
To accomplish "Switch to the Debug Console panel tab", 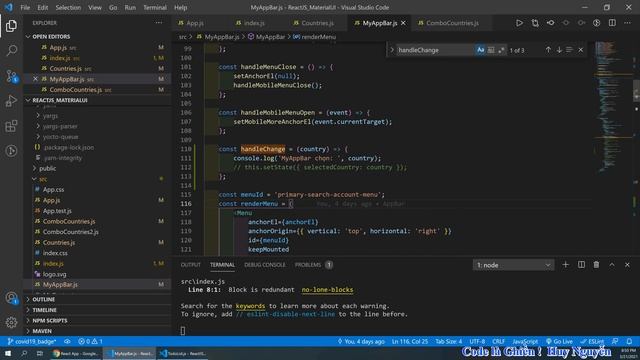I will 265,264.
